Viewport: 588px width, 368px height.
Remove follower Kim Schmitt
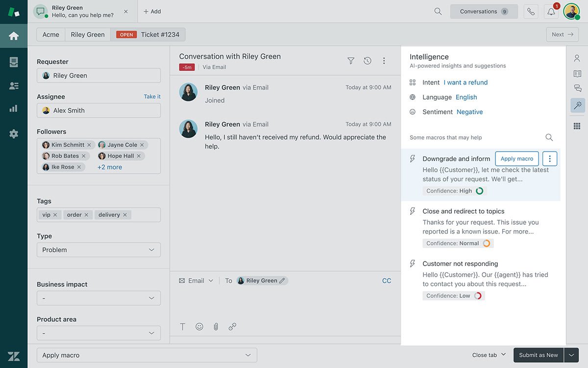89,145
